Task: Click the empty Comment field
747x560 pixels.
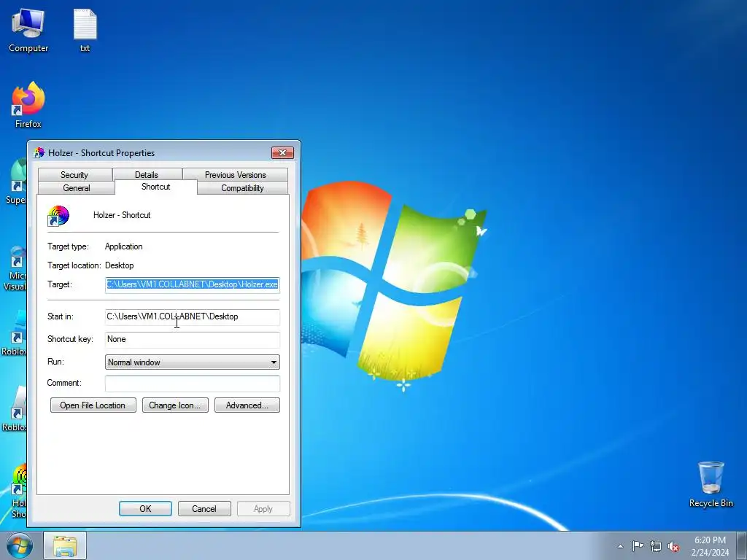Action: [x=193, y=384]
